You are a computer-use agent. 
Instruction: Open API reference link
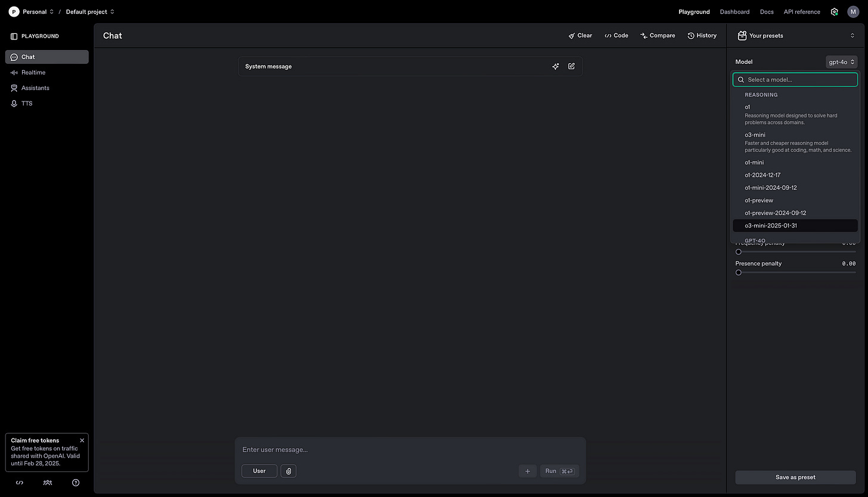(802, 11)
